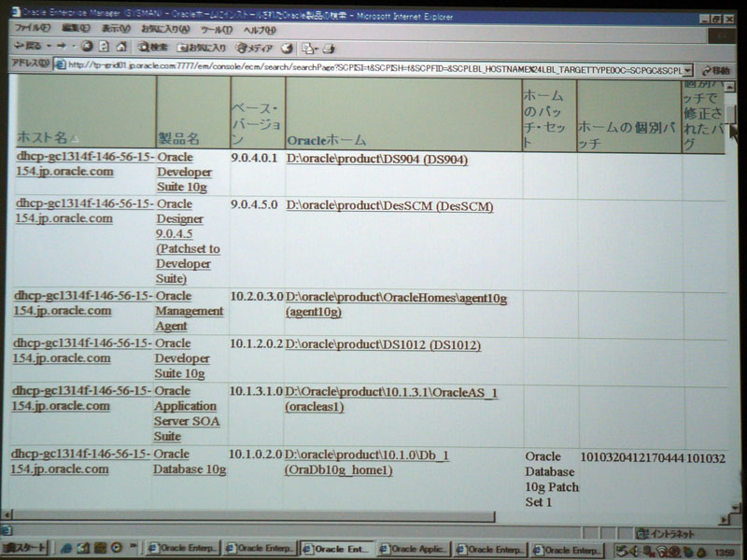
Task: Click the Oracle Developer Suite 10g link for 9.0.4.0.1
Action: pos(184,172)
